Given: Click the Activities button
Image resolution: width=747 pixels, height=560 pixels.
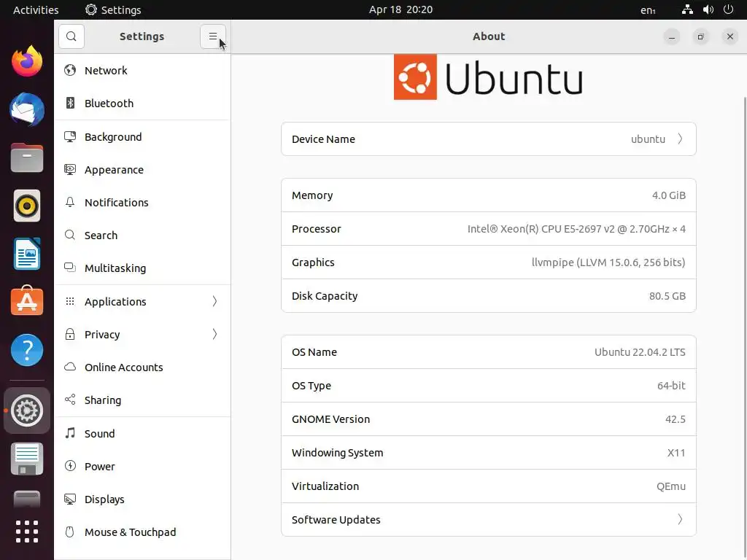Looking at the screenshot, I should (x=36, y=9).
